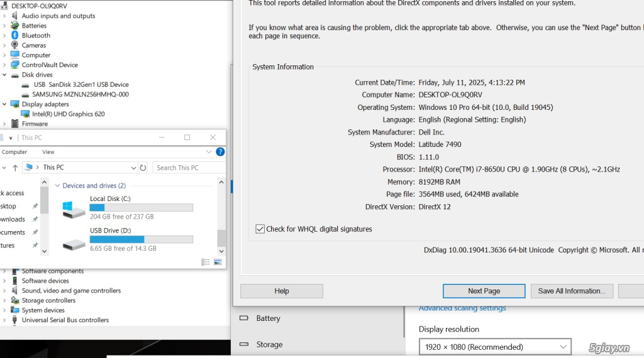Click the '6.65 GB free of 14.3 GB' text

(x=123, y=248)
